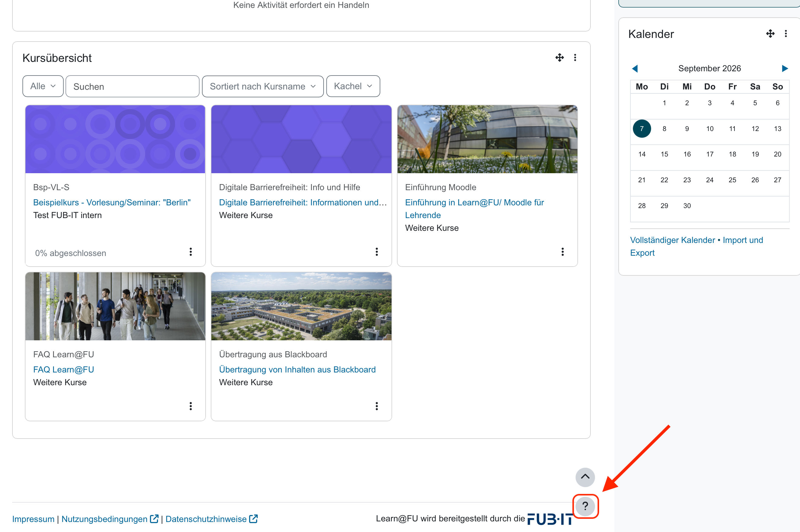Open Beispielkurs - Vorlesung/Seminar: "Berlin" link
Screen dimensions: 800x532
pyautogui.click(x=112, y=203)
